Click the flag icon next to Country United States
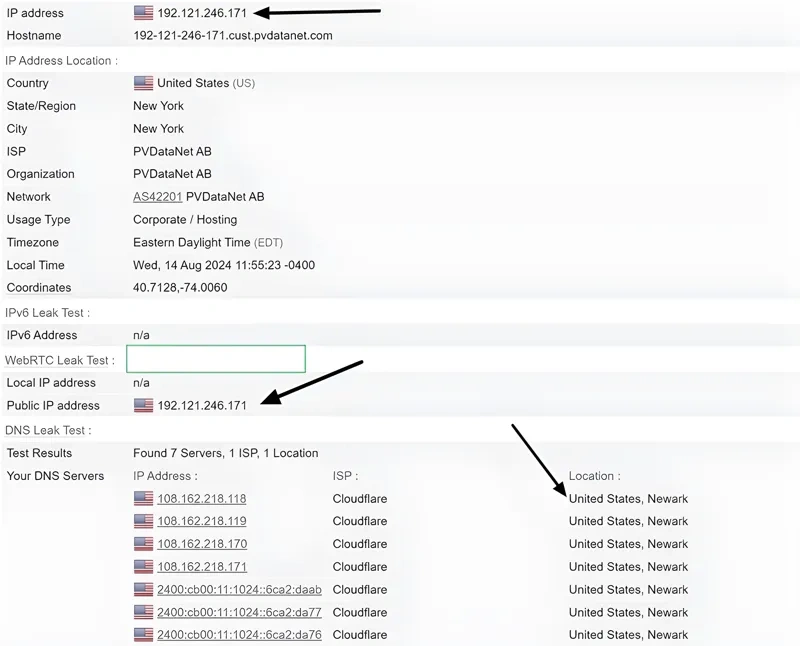 [x=142, y=83]
